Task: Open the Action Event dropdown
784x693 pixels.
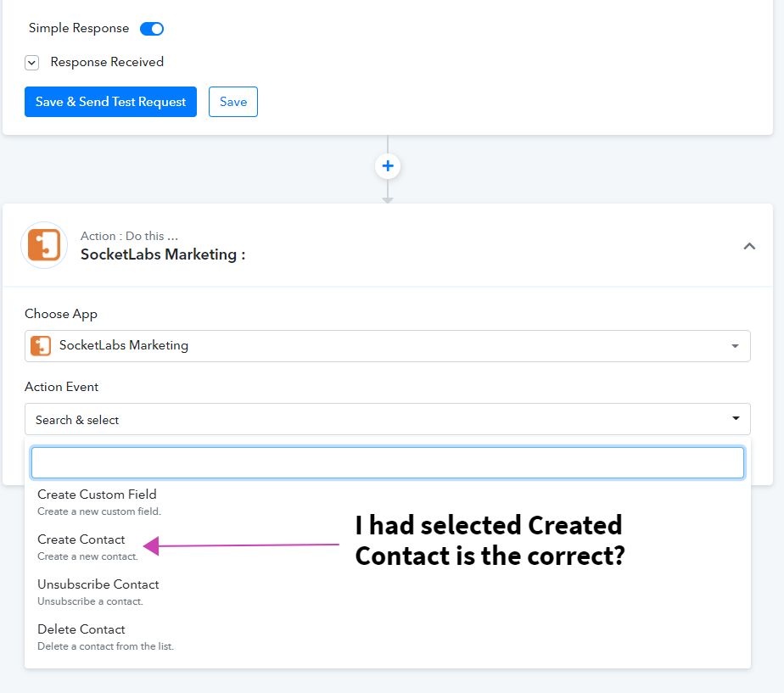Action: point(388,419)
